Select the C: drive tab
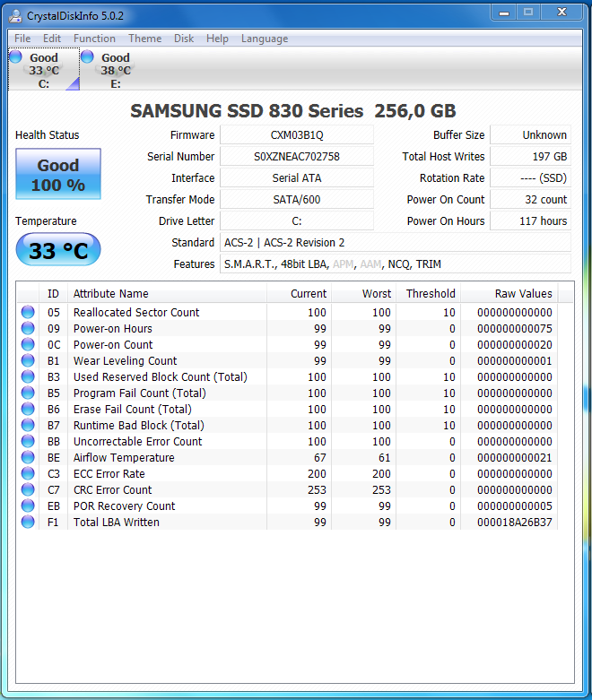This screenshot has width=592, height=700. coord(44,70)
